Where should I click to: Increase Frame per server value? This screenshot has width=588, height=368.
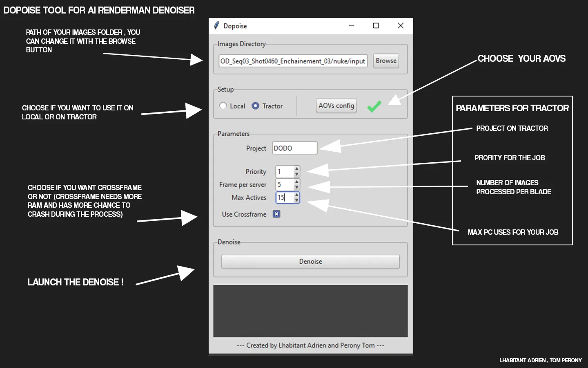point(297,182)
